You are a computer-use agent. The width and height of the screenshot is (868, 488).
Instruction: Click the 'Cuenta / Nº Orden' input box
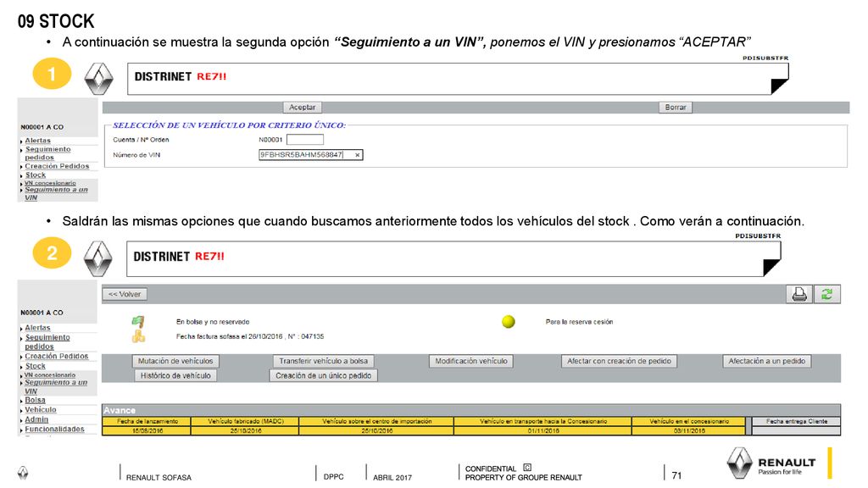coord(305,140)
